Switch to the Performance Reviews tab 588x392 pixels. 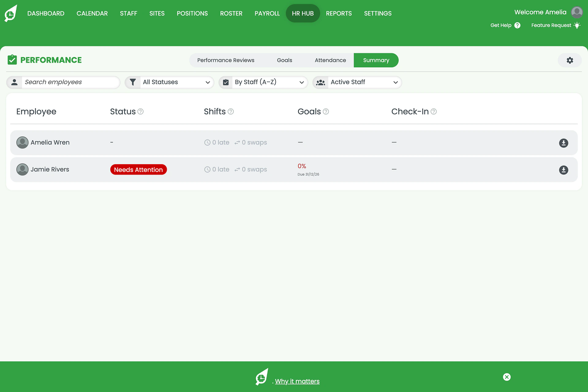pos(226,60)
